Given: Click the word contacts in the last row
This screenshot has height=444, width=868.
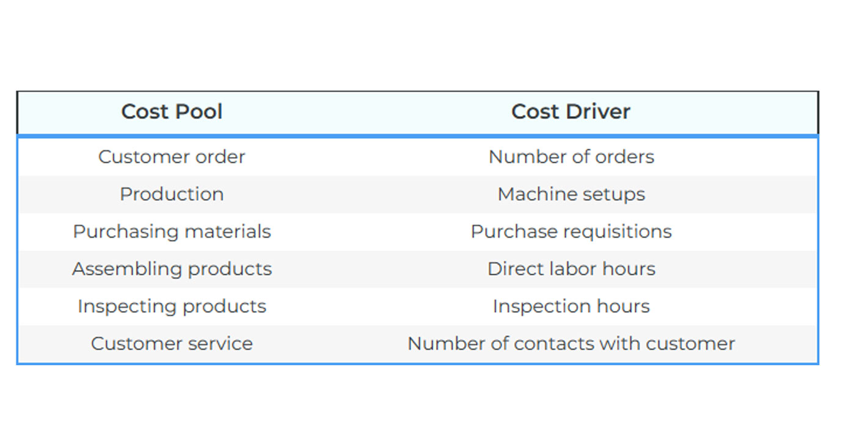Looking at the screenshot, I should point(554,343).
